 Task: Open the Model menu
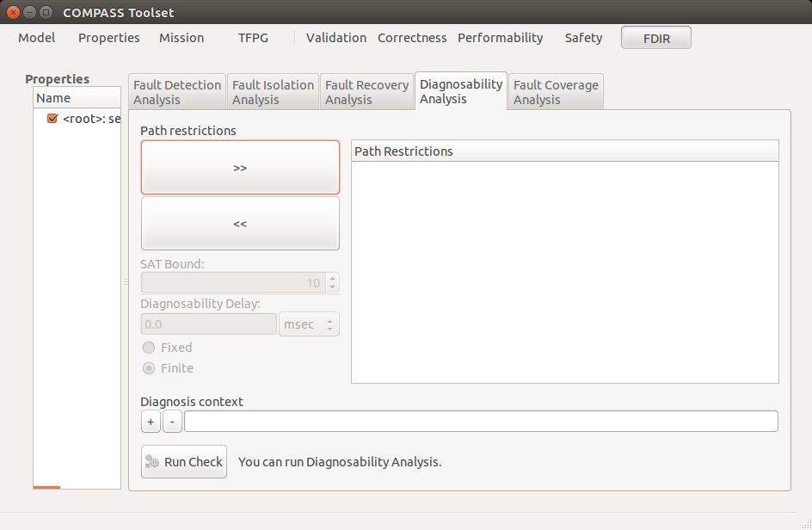(36, 38)
